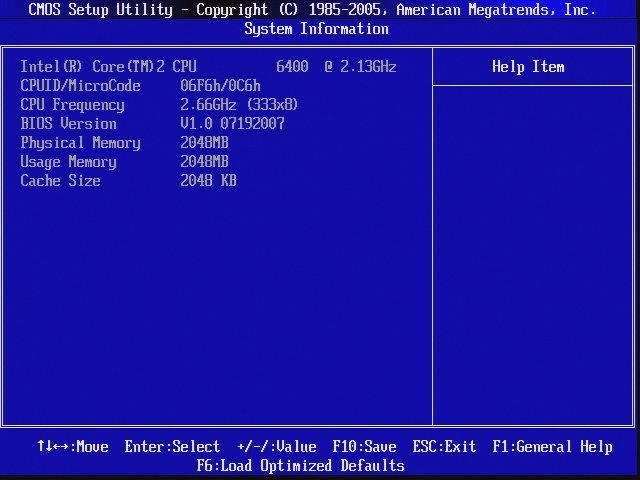The height and width of the screenshot is (480, 640).
Task: Select the Cache Size entry
Action: point(61,181)
